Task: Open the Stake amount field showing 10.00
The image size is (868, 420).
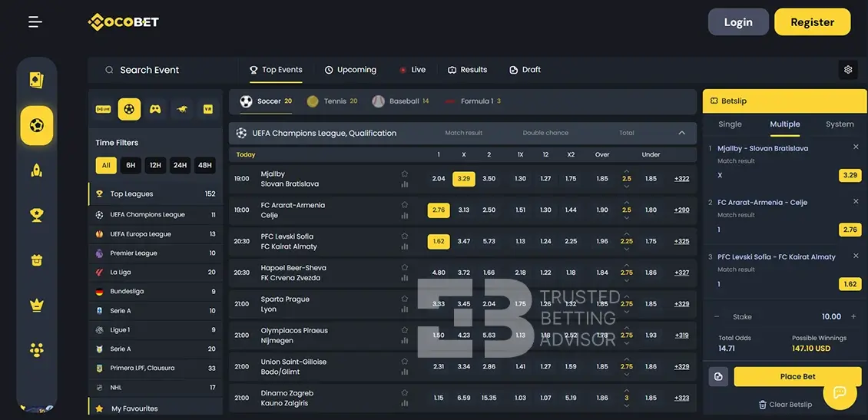Action: 831,316
